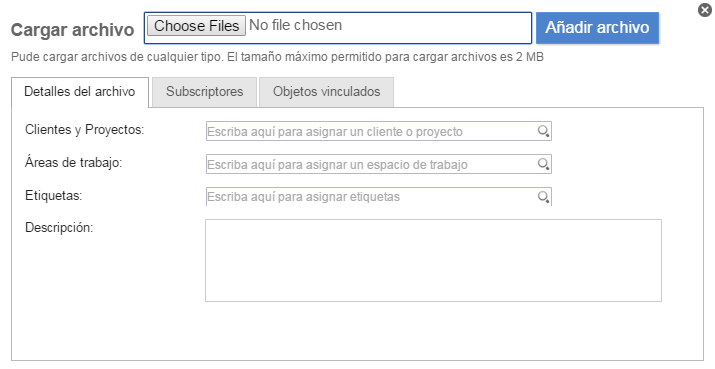The image size is (715, 369).
Task: Switch to the Subscriptores tab
Action: tap(204, 92)
